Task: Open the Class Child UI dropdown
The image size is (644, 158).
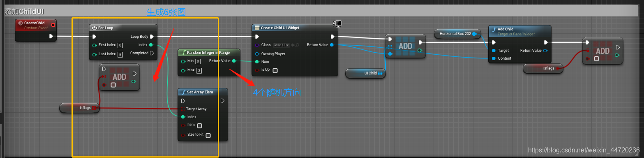Action: click(282, 45)
